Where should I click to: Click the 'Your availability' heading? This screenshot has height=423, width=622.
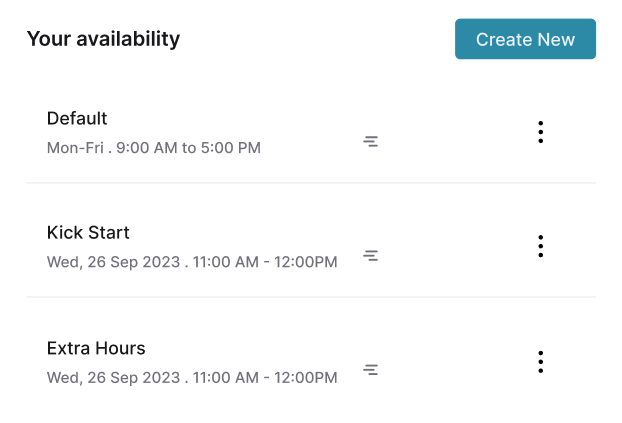[103, 39]
